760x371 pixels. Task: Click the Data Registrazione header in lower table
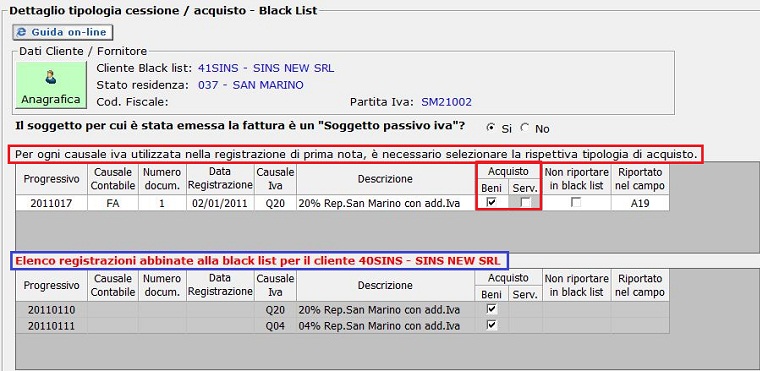220,285
